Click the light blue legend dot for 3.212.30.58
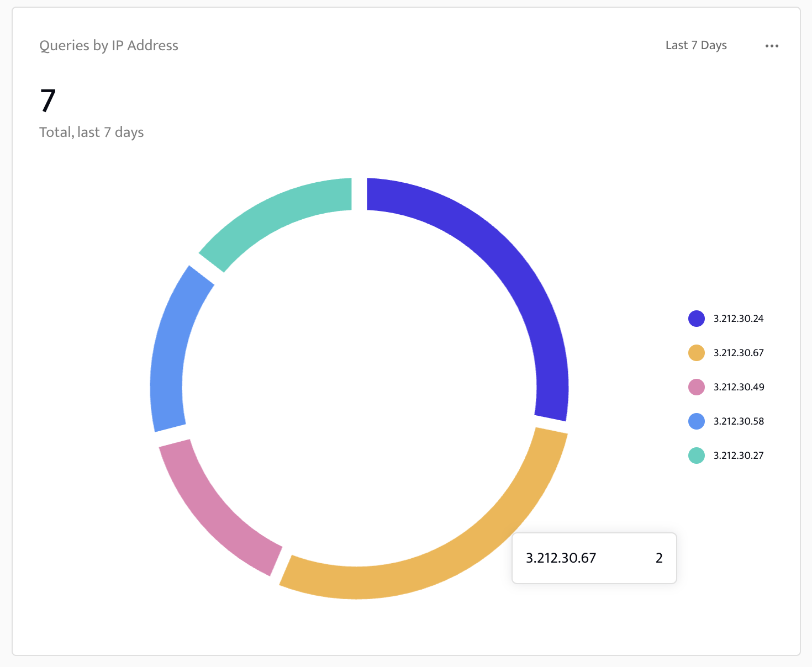The height and width of the screenshot is (667, 812). click(696, 421)
